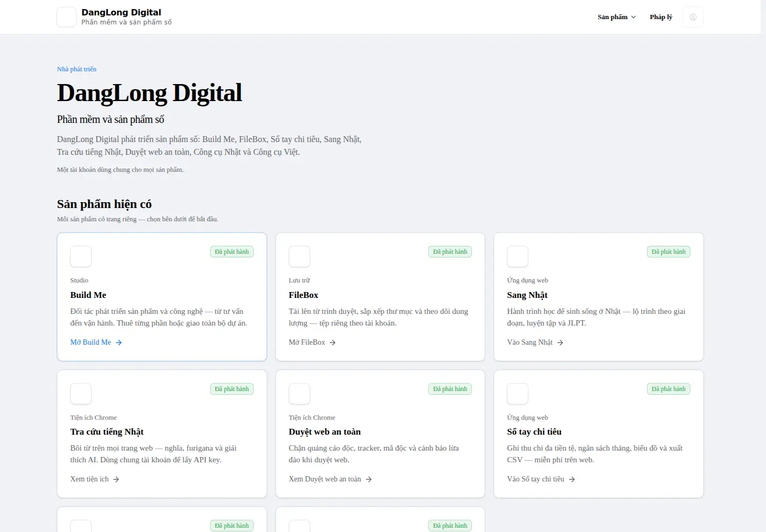Open the Mở Build Me link

(96, 343)
